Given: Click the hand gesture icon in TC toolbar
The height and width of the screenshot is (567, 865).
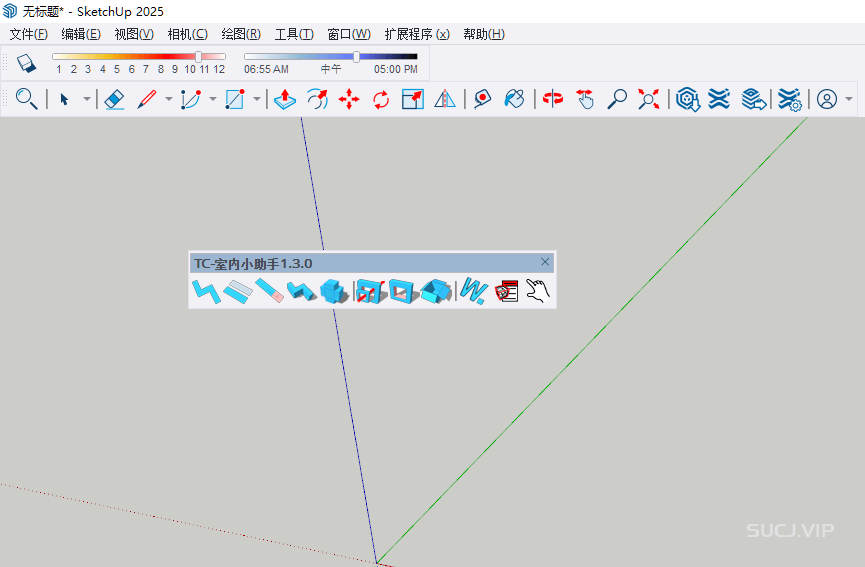Looking at the screenshot, I should coord(538,291).
